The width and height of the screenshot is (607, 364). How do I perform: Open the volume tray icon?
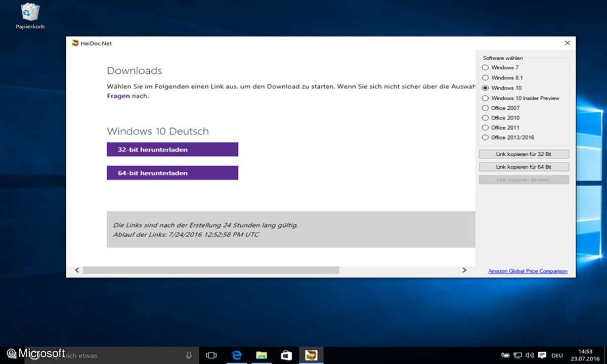tap(530, 355)
